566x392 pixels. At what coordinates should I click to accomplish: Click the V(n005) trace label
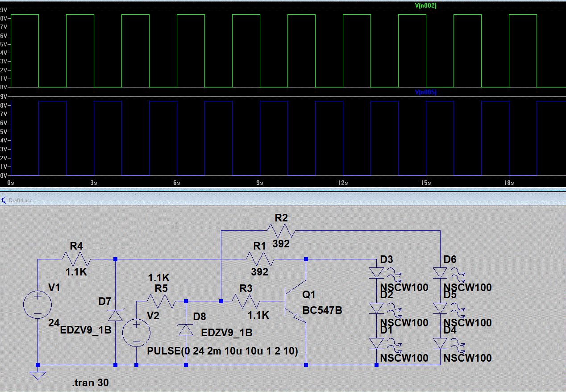[x=425, y=92]
